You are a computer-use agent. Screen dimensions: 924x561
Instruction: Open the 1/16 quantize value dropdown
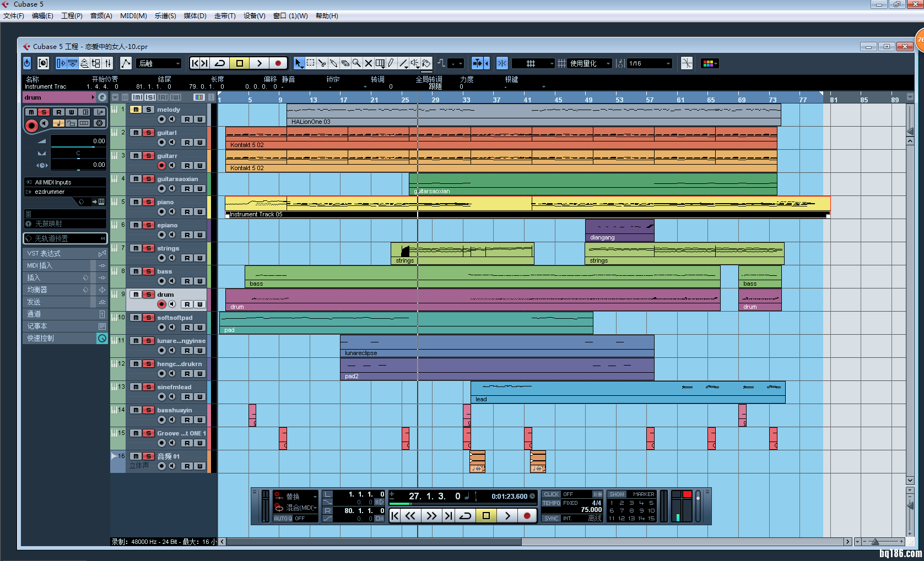[x=650, y=63]
